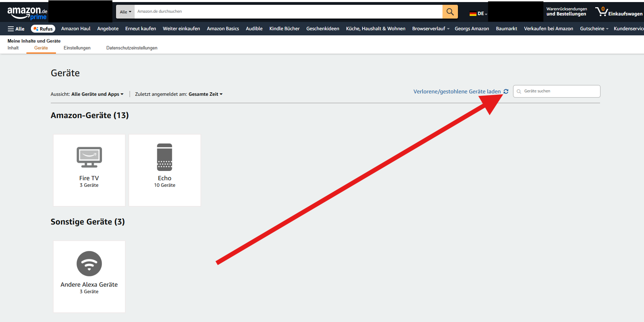Expand the Aussicht Alle Geräte und Apps filter
This screenshot has width=644, height=322.
97,94
